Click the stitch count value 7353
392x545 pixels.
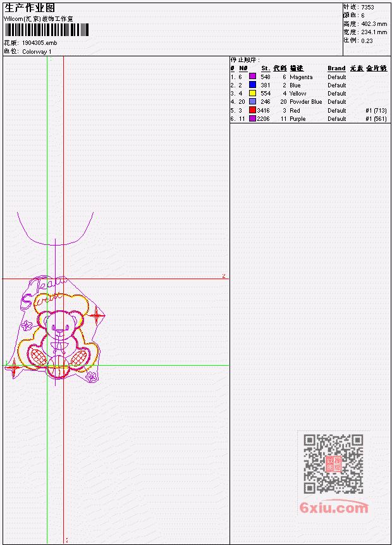click(x=367, y=7)
